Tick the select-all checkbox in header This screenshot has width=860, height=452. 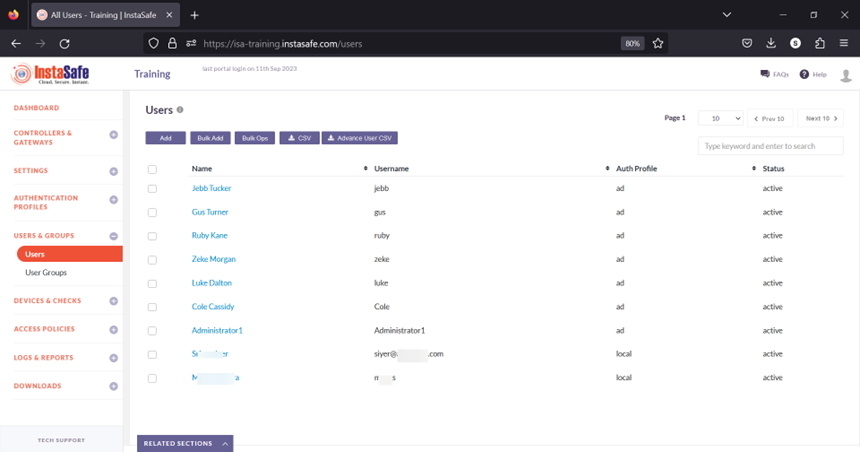152,169
